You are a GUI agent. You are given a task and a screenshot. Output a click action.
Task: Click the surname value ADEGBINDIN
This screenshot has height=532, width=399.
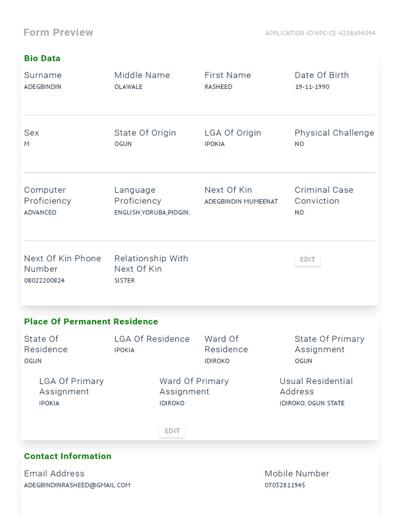coord(43,87)
